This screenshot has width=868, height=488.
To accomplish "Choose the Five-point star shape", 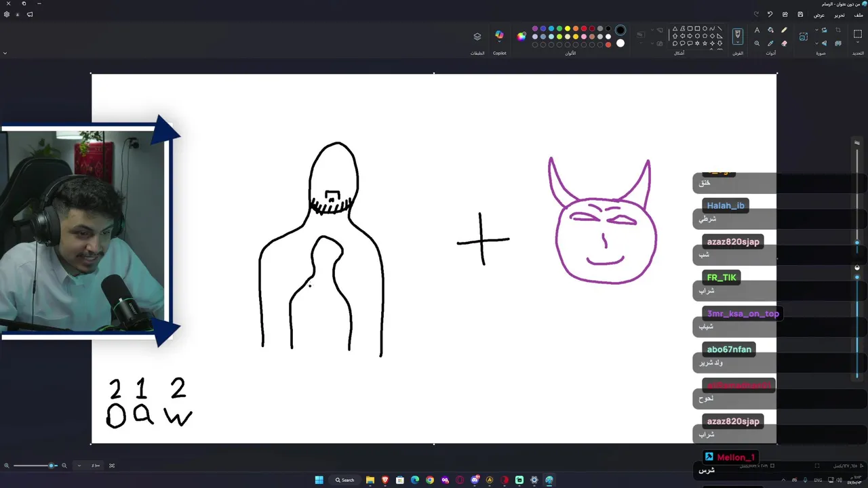I will click(705, 43).
